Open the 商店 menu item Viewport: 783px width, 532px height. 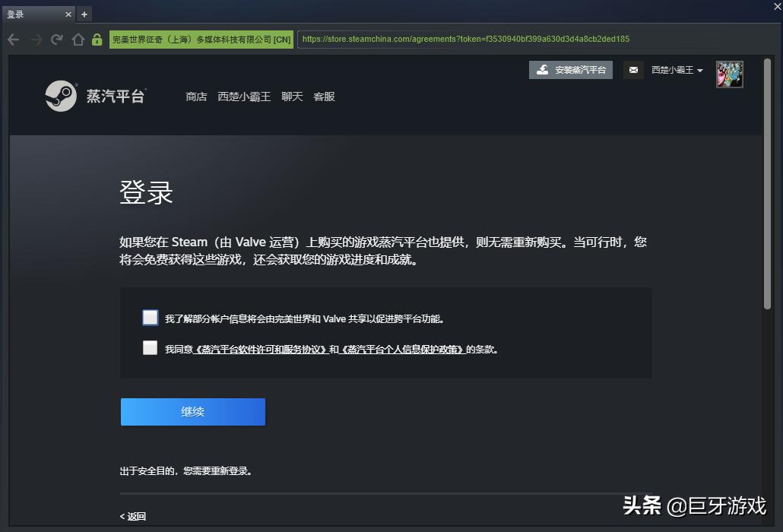point(196,97)
